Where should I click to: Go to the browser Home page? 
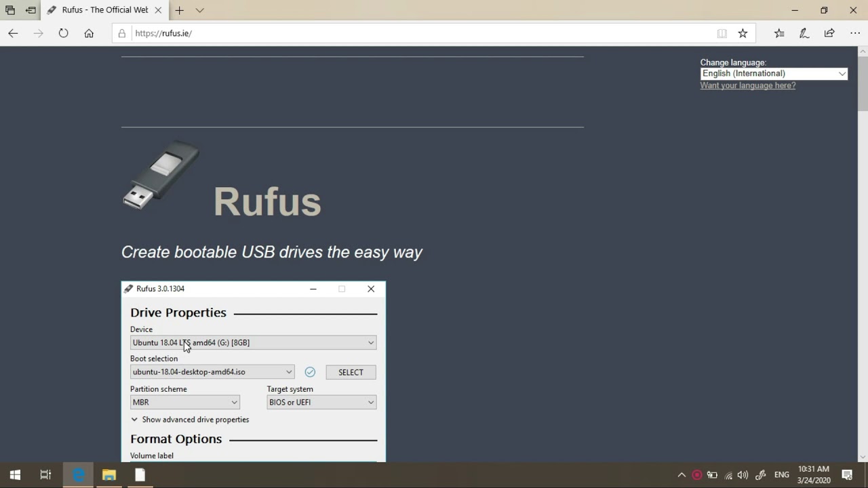[x=89, y=33]
